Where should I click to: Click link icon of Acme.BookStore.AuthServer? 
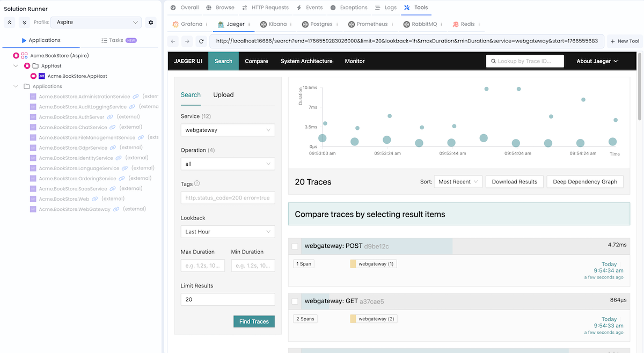tap(110, 117)
